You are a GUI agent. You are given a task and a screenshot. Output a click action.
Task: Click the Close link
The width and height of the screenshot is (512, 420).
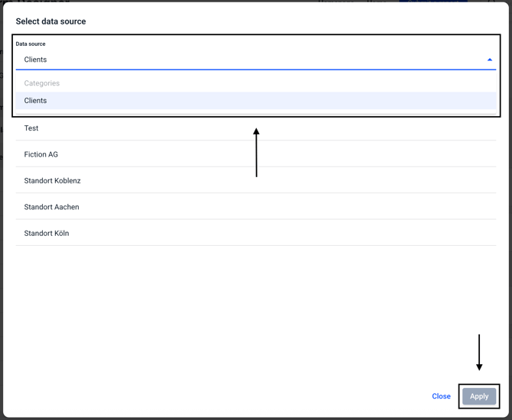coord(441,396)
